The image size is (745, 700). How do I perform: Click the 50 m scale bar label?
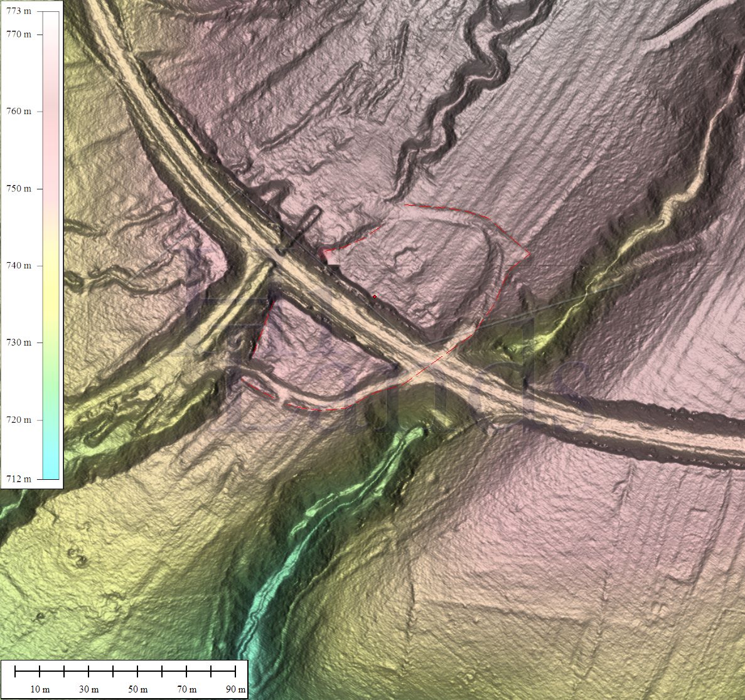point(137,689)
